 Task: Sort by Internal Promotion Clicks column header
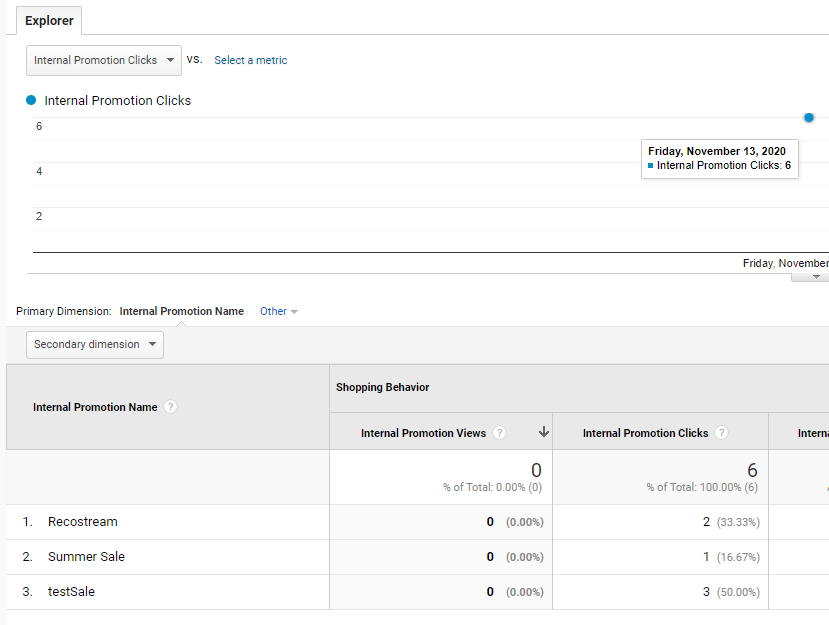tap(645, 433)
